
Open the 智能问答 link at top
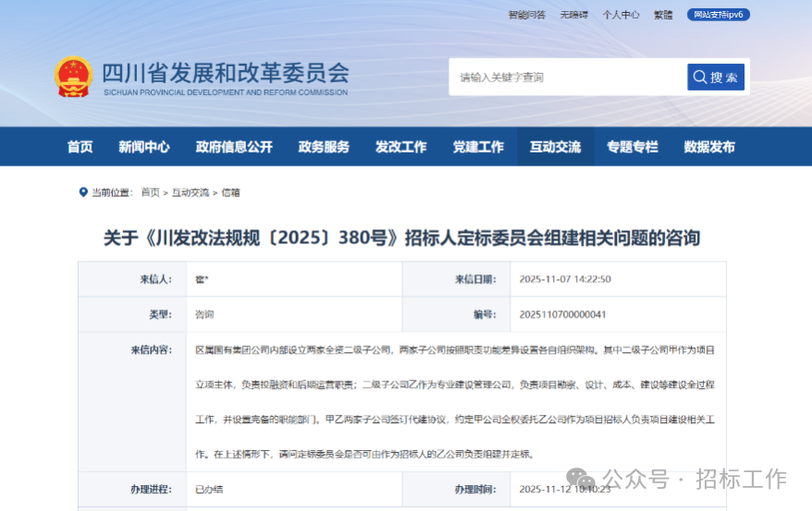(x=526, y=15)
